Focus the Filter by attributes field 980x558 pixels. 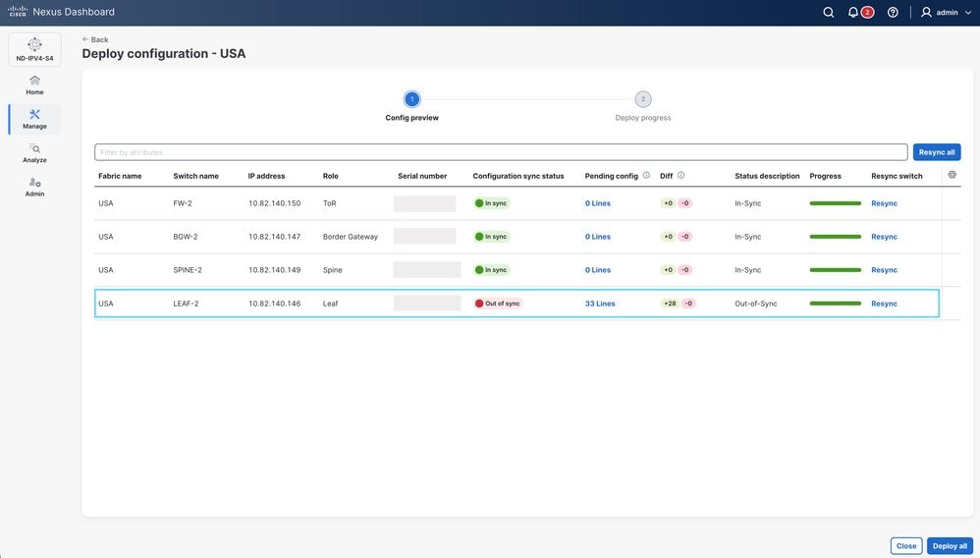(501, 152)
